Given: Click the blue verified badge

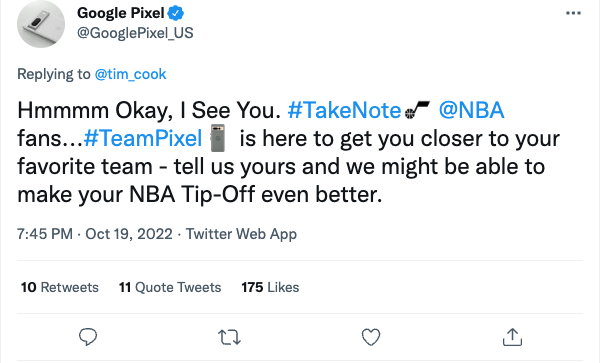Looking at the screenshot, I should [176, 13].
